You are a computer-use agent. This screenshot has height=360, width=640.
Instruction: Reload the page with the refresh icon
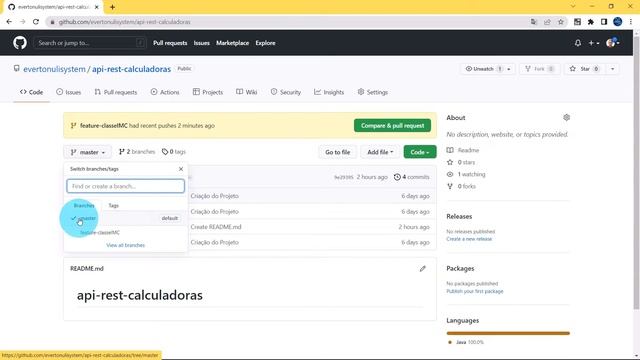36,22
